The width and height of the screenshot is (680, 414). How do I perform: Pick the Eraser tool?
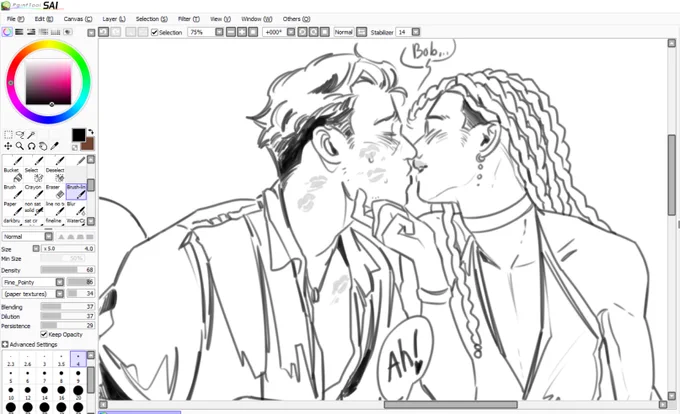click(55, 192)
